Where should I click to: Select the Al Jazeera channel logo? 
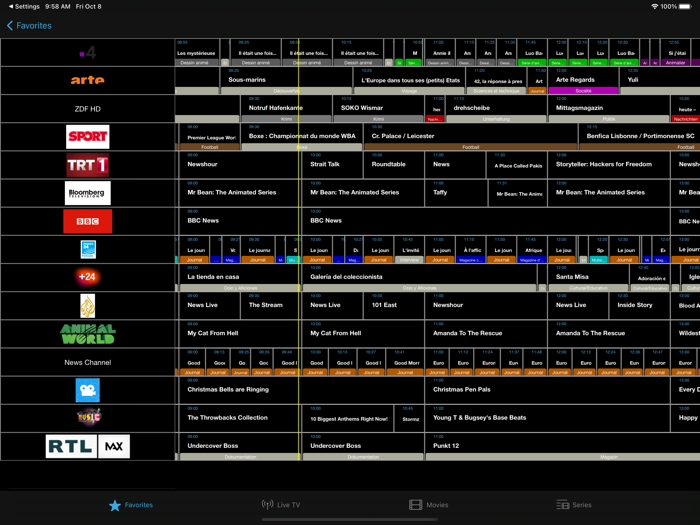click(x=88, y=305)
